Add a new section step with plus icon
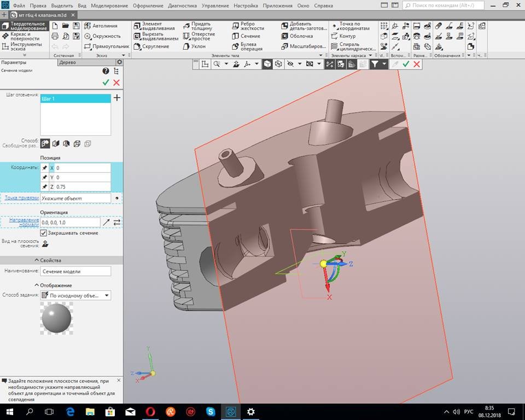 coord(116,98)
